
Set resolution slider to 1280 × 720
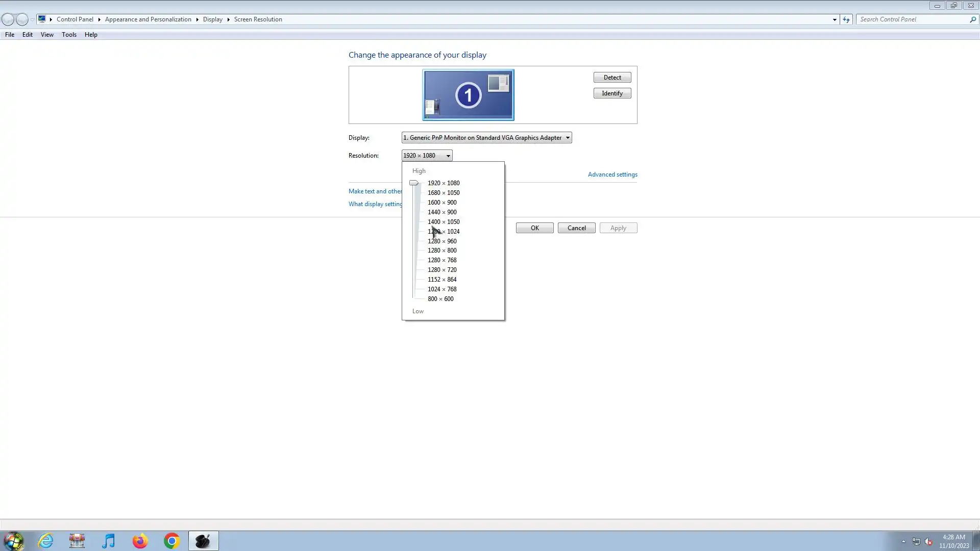442,270
